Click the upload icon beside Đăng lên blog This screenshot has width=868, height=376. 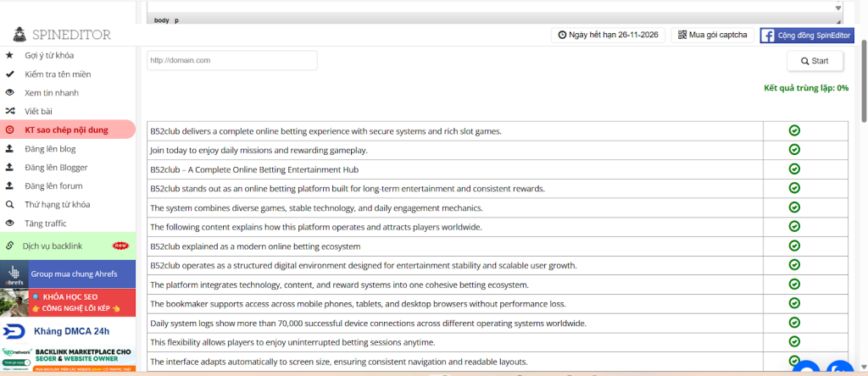9,149
